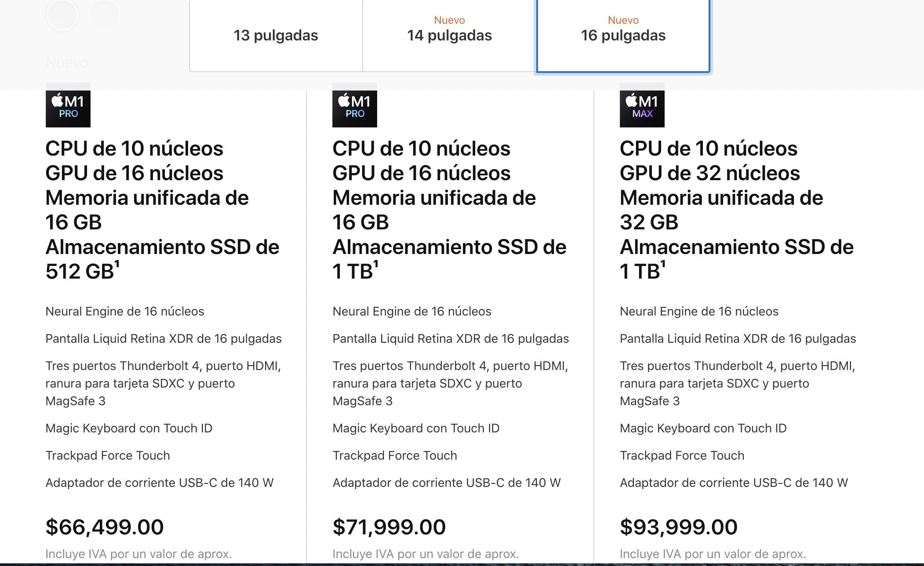Viewport: 924px width, 566px height.
Task: Click the faded Nuevo text on the left side
Action: pyautogui.click(x=66, y=63)
